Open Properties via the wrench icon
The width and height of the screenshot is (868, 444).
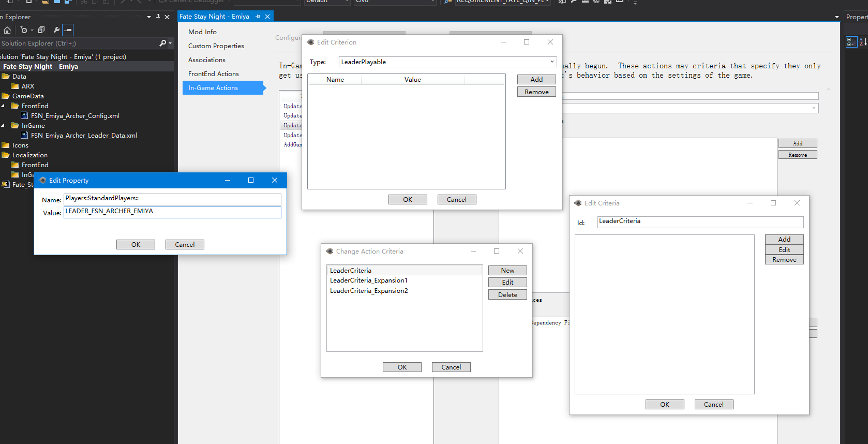56,30
